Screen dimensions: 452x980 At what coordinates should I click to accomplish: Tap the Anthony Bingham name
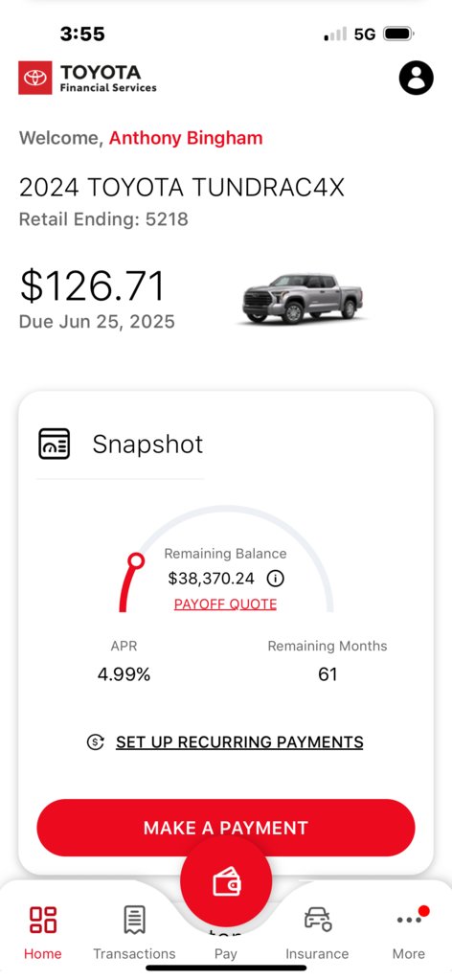pos(186,138)
